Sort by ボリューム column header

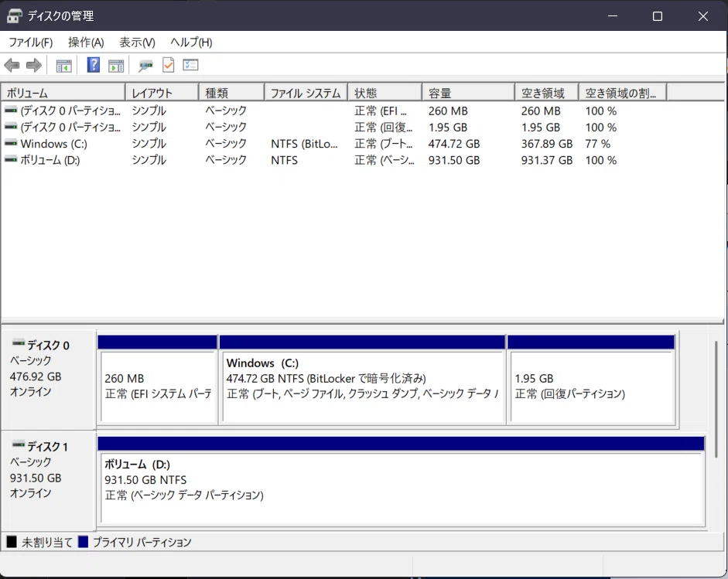tap(63, 93)
